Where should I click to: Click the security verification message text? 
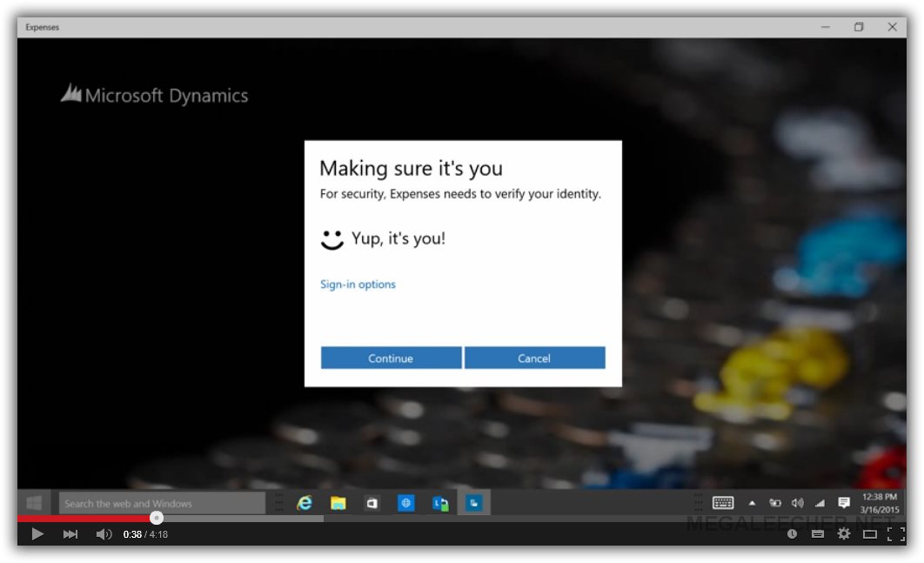460,194
